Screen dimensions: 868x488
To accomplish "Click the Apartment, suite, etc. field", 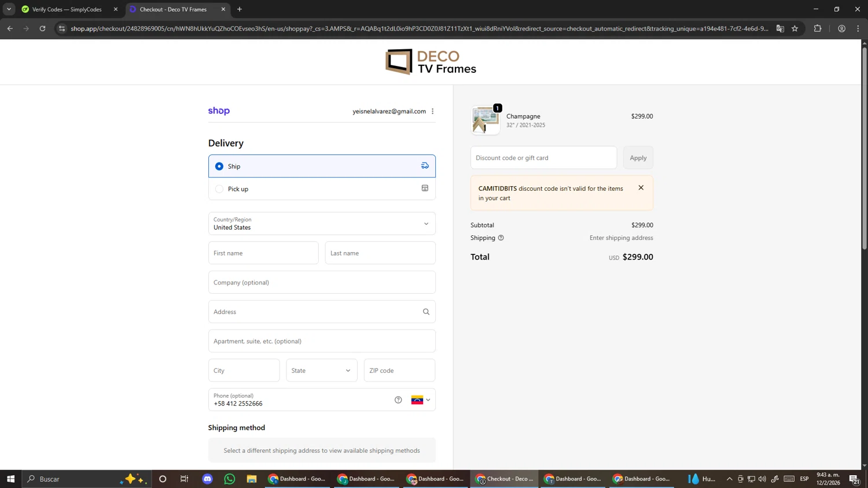I will (322, 341).
